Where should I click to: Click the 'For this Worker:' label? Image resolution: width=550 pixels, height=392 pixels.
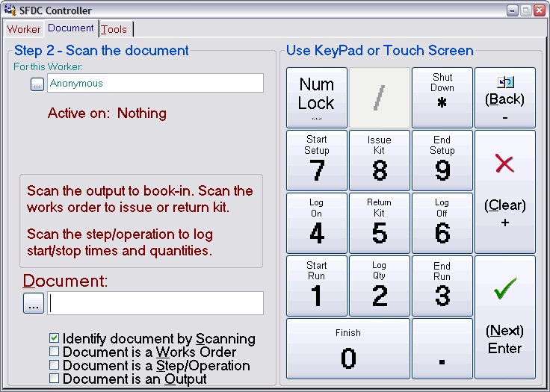click(x=48, y=66)
